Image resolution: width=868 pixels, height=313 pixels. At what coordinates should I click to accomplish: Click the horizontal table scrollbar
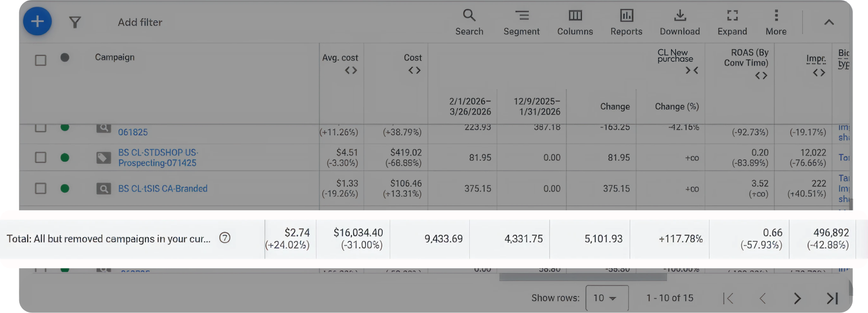(x=583, y=277)
